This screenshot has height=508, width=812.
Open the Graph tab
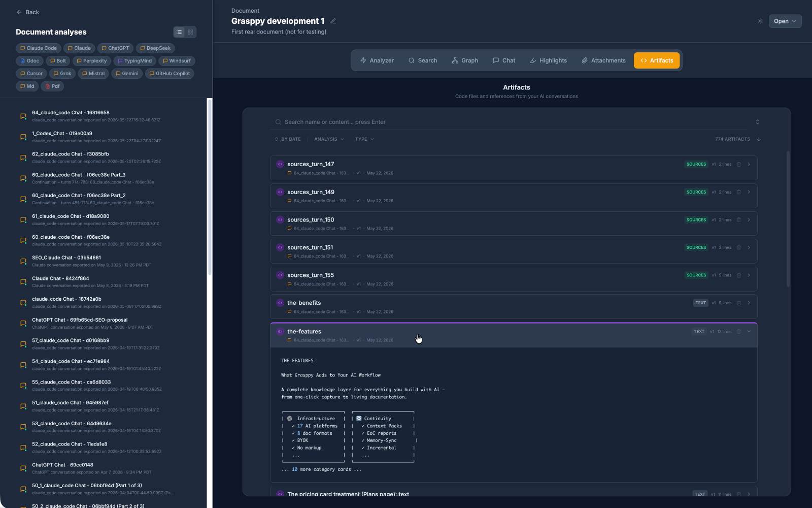tap(465, 60)
